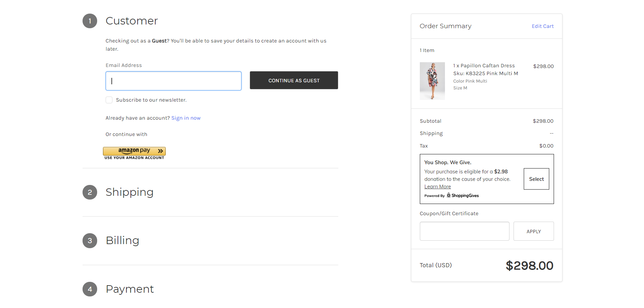
Task: Click the Papillon Caftan Dress thumbnail
Action: pyautogui.click(x=432, y=81)
